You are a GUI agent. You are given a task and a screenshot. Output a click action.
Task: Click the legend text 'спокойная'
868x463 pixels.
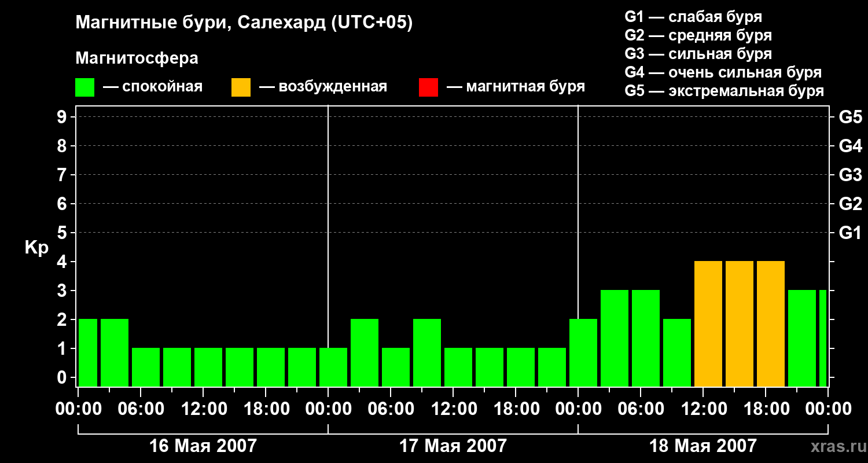click(163, 87)
